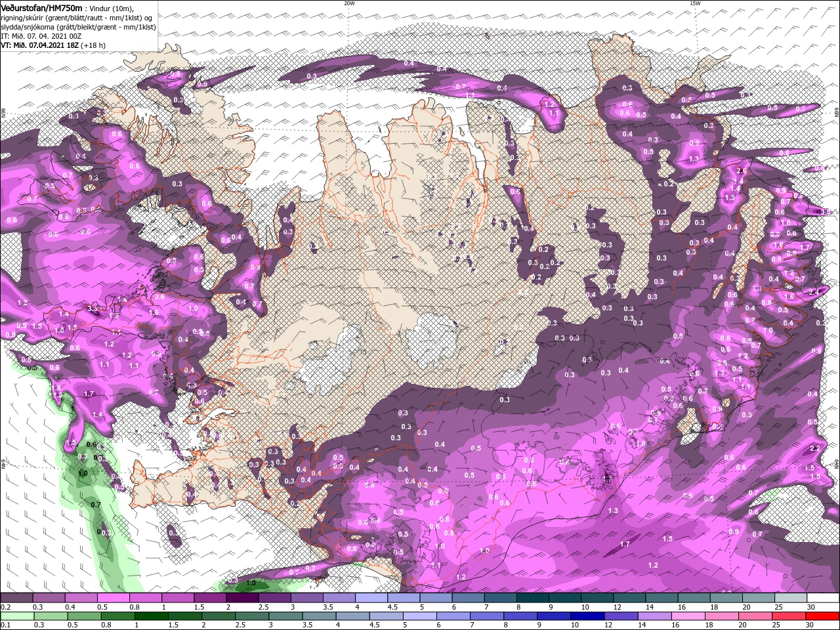The height and width of the screenshot is (630, 840).
Task: Pick the light pink rain swatch labeled 16
Action: pyautogui.click(x=689, y=616)
